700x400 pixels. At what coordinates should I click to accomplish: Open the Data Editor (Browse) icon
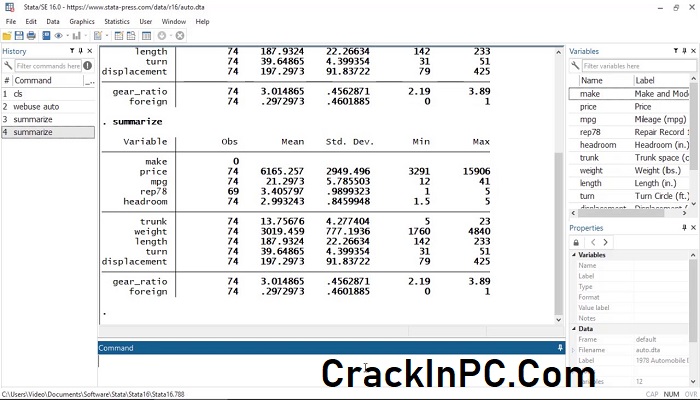tap(131, 36)
